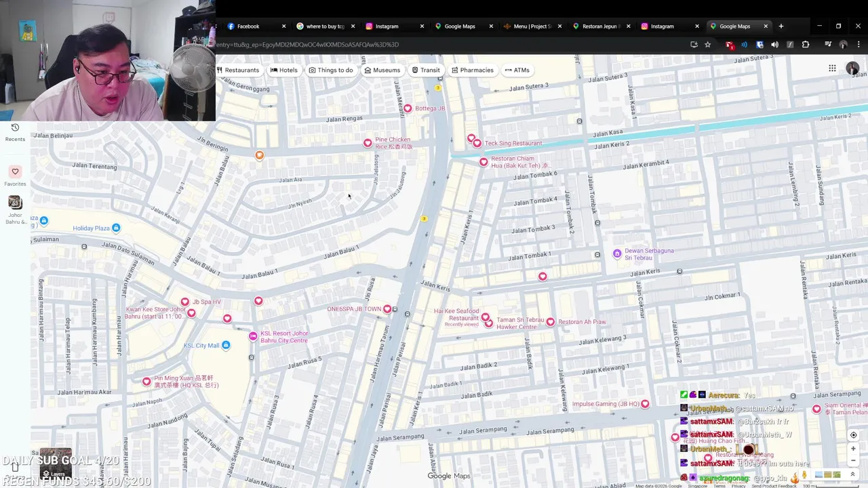
Task: Open the Layers map type thumbnail
Action: coord(54,462)
